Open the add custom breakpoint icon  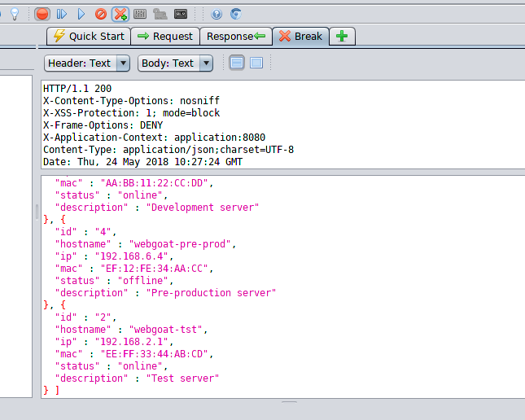coord(120,14)
